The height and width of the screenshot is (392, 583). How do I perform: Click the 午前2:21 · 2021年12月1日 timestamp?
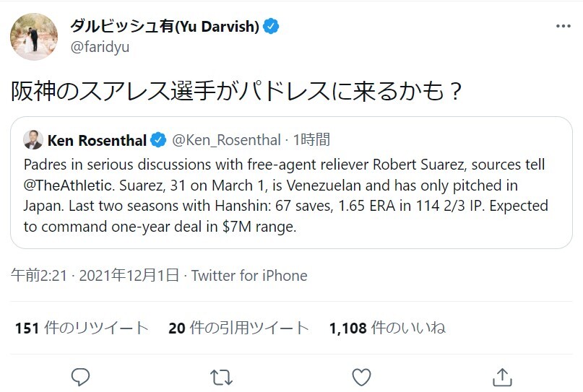(95, 275)
